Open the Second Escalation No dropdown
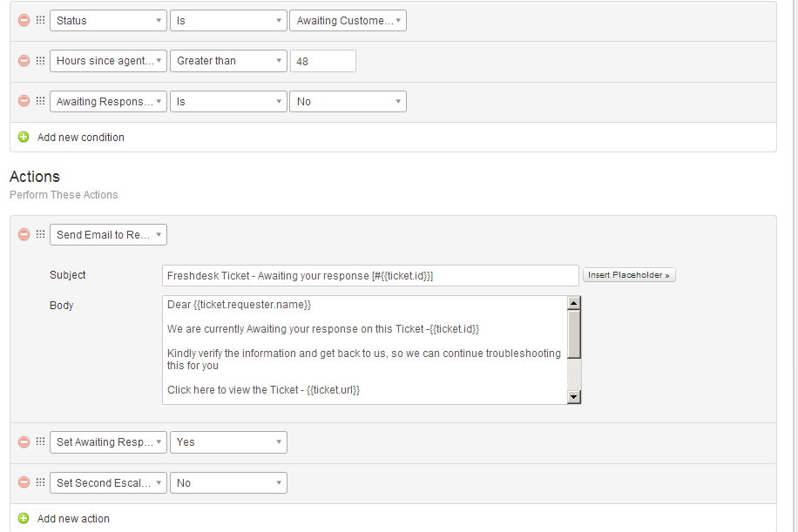 [x=228, y=483]
